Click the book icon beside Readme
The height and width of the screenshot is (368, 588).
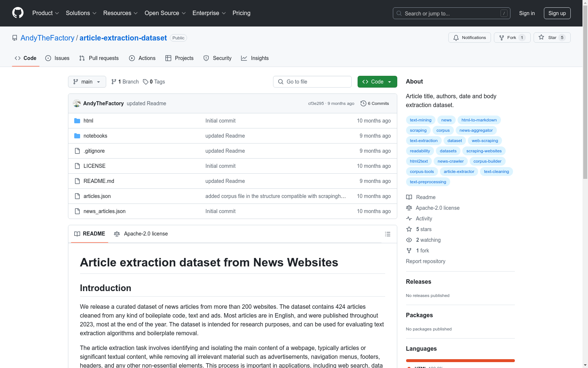(x=409, y=197)
